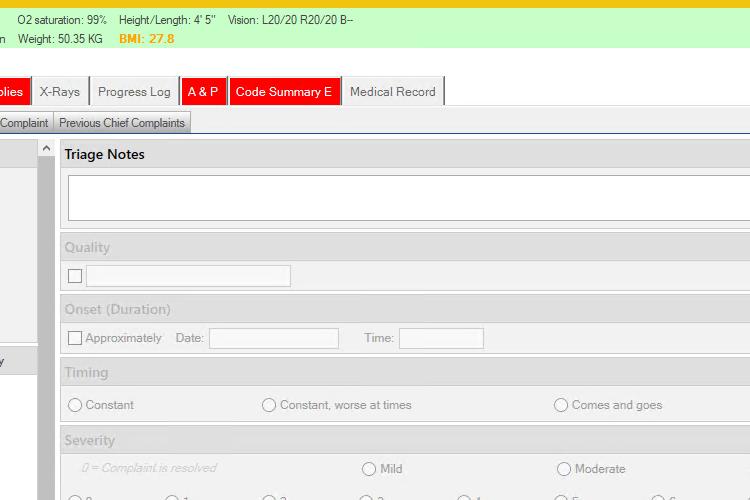Click the Severity section header
This screenshot has height=500, width=750.
click(x=89, y=440)
